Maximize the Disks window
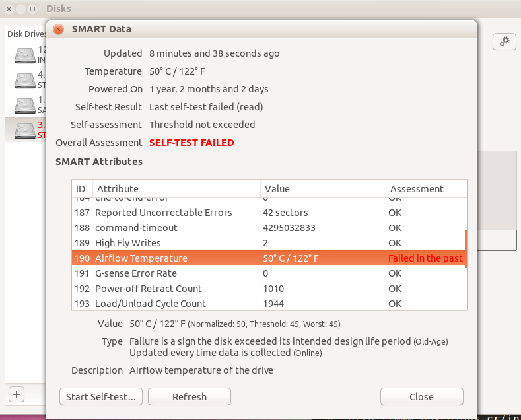Viewport: 521px width, 420px height. pos(32,9)
